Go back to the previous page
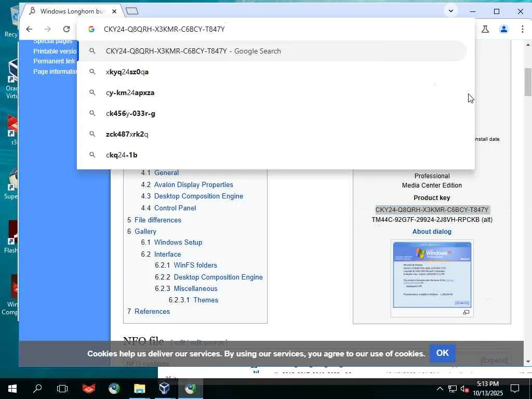 (x=29, y=29)
